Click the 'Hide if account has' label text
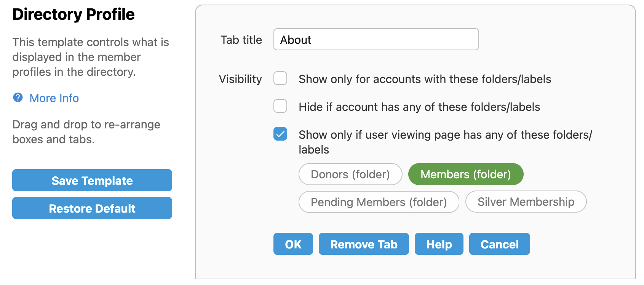Screen dimensions: 644x285 coord(419,107)
